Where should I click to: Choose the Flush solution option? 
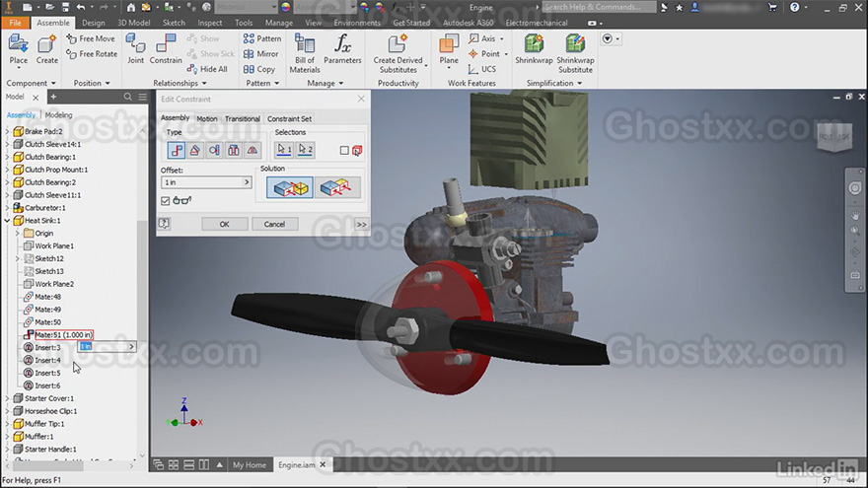click(336, 187)
